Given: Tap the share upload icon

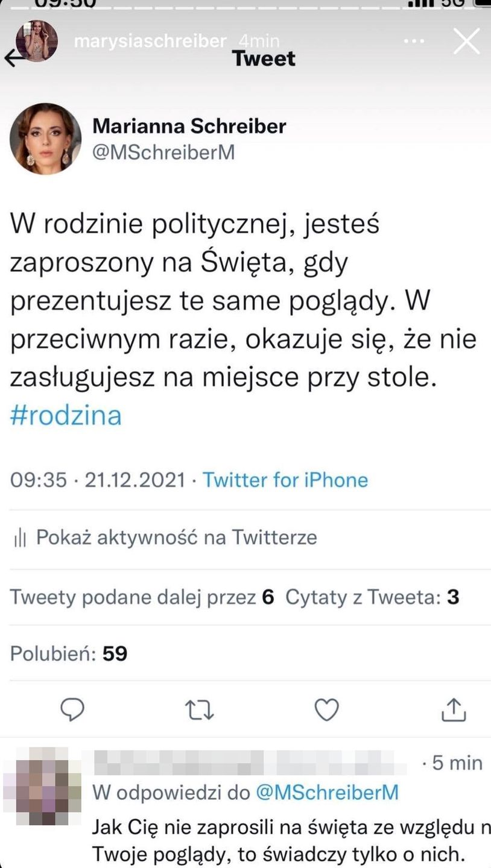Looking at the screenshot, I should (x=454, y=709).
